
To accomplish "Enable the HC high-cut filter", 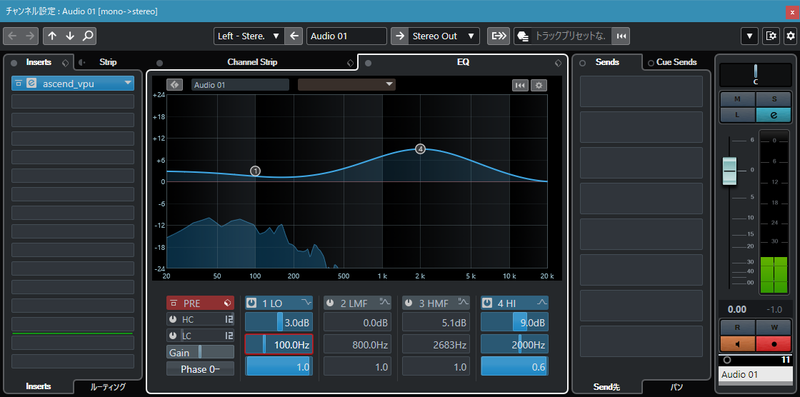I will [x=172, y=320].
